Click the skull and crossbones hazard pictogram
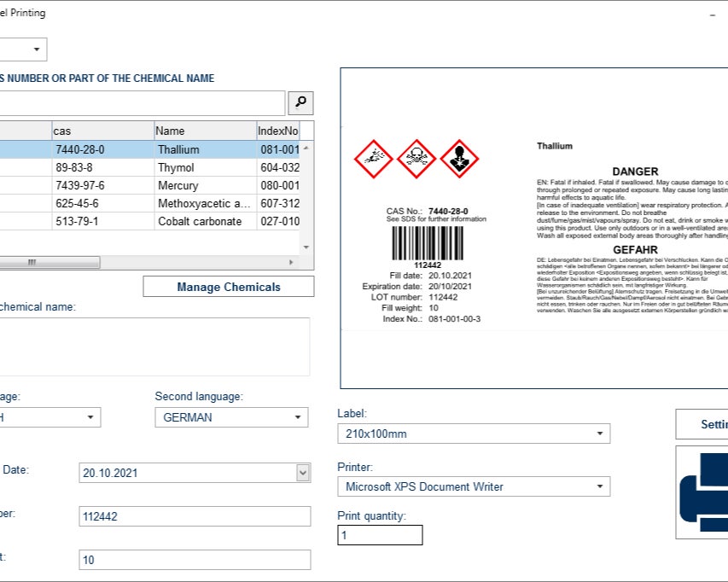728x582 pixels. coord(416,159)
